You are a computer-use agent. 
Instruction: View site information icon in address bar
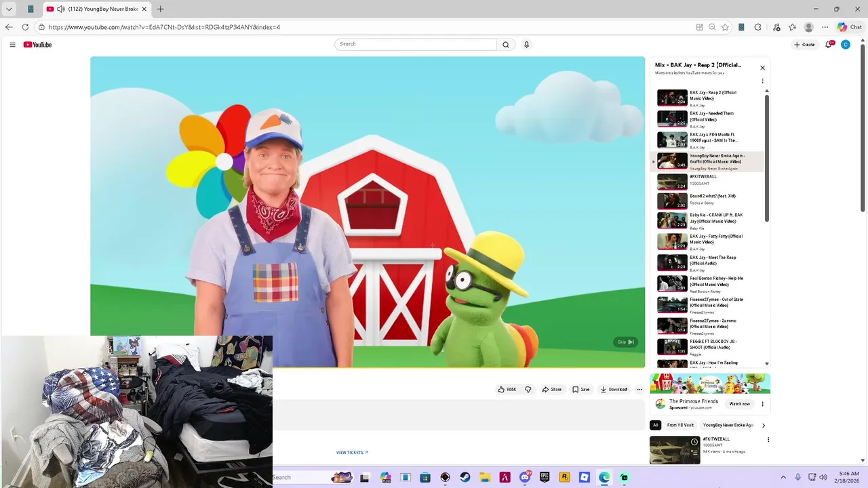(41, 27)
